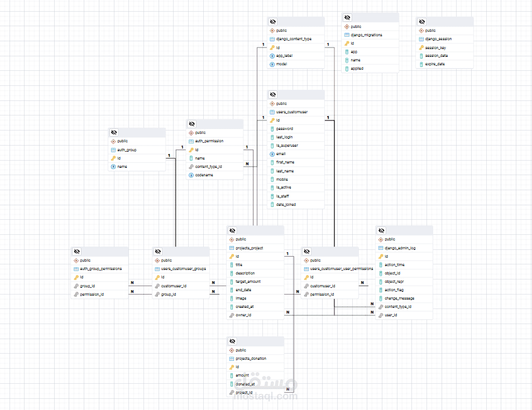Click table icon beside auth_group name
The height and width of the screenshot is (410, 532).
(113, 150)
